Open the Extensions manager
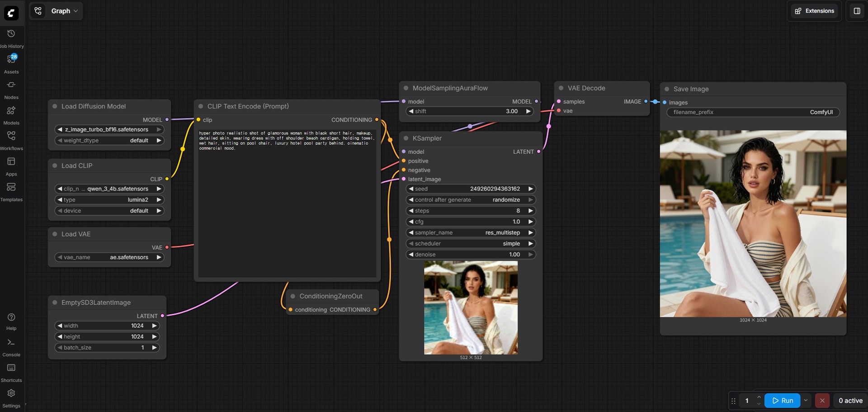Screen dimensions: 868x412 (x=815, y=11)
